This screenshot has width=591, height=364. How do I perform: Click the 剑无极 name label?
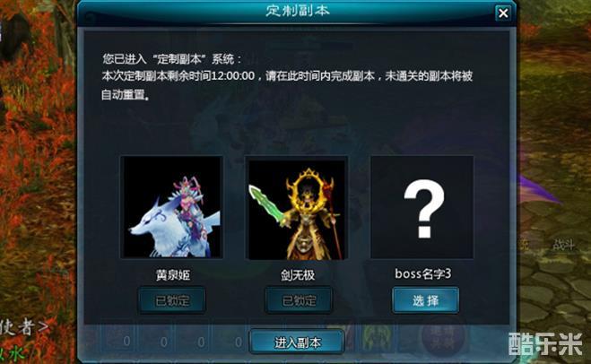(298, 274)
